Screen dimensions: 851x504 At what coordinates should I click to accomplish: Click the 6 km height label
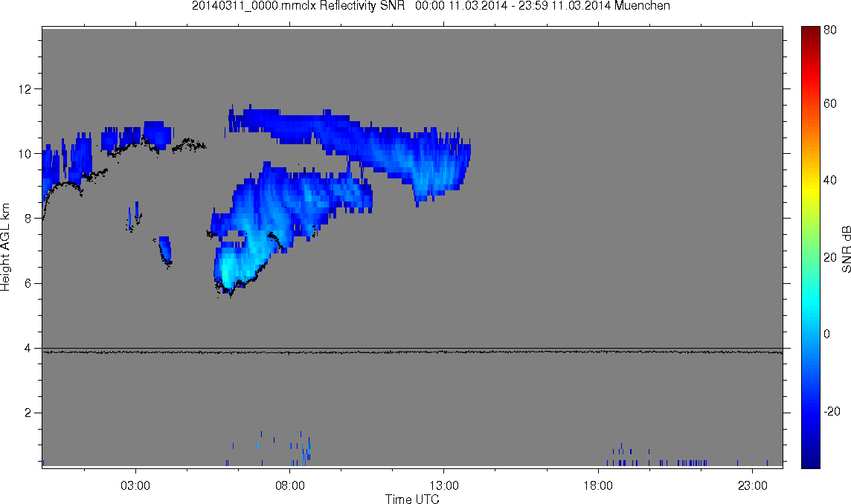tap(28, 283)
